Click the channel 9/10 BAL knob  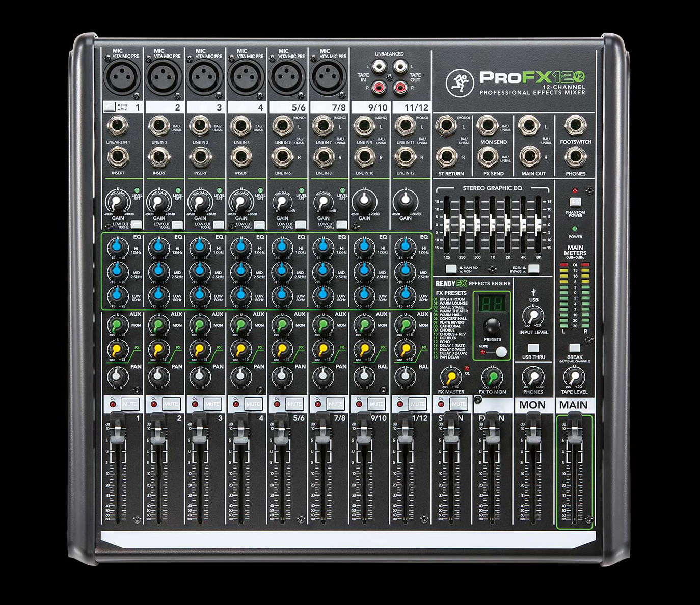click(364, 376)
